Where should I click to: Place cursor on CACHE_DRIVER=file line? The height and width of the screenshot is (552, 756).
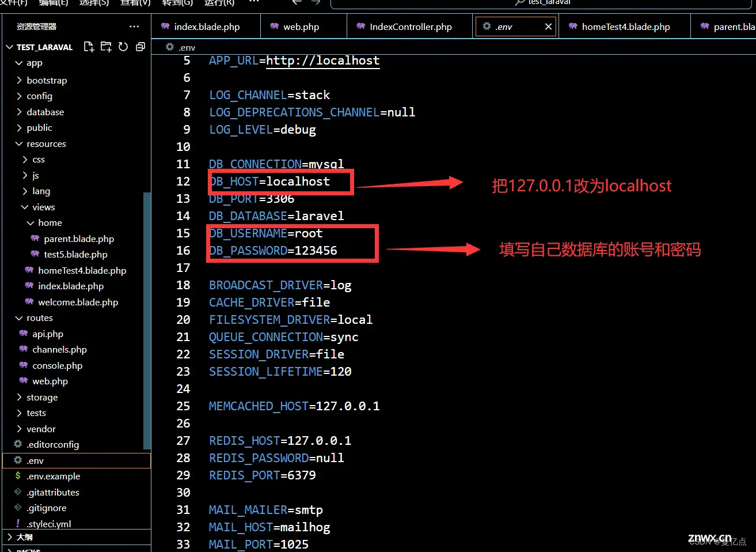pyautogui.click(x=269, y=303)
